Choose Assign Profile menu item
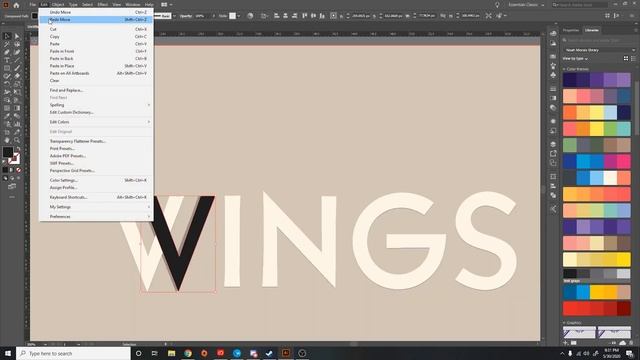 [96, 187]
